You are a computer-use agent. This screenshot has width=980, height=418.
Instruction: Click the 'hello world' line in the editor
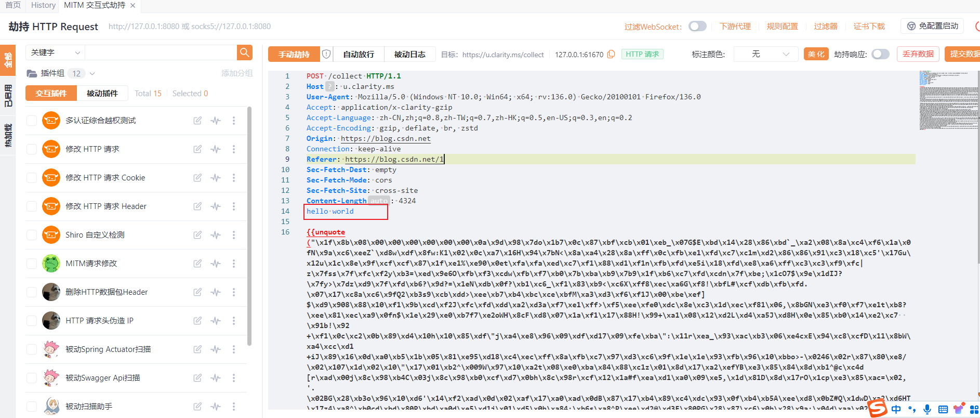point(330,212)
